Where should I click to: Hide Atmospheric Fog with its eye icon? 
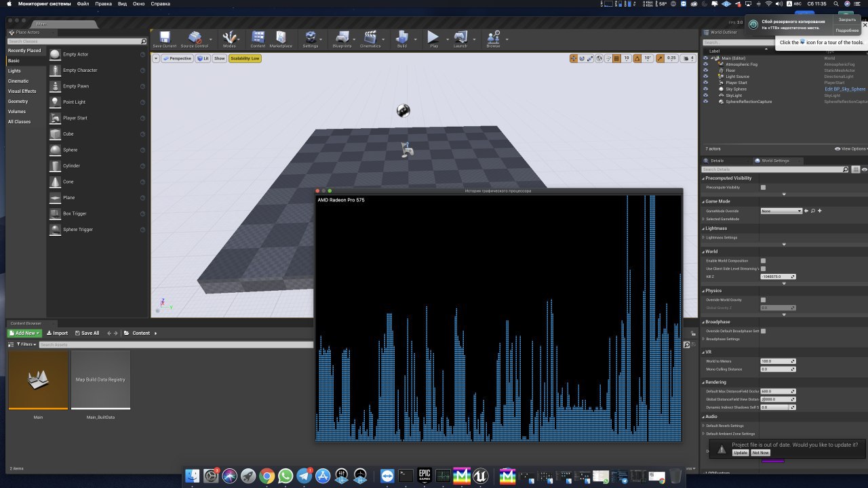(705, 64)
